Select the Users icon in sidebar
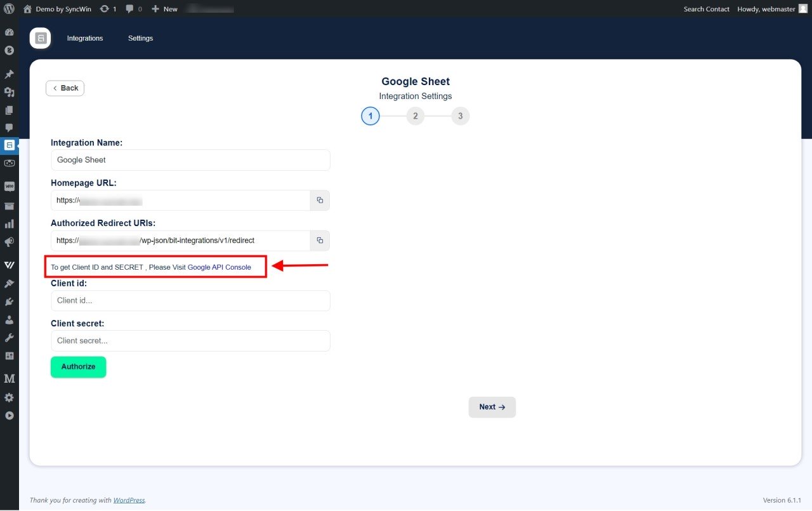812x511 pixels. [9, 319]
